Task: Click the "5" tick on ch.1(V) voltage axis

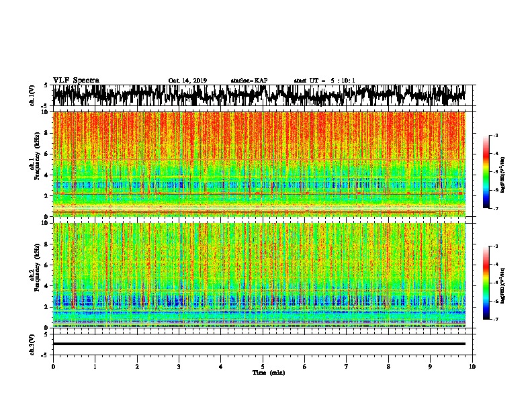Action: tap(46, 85)
